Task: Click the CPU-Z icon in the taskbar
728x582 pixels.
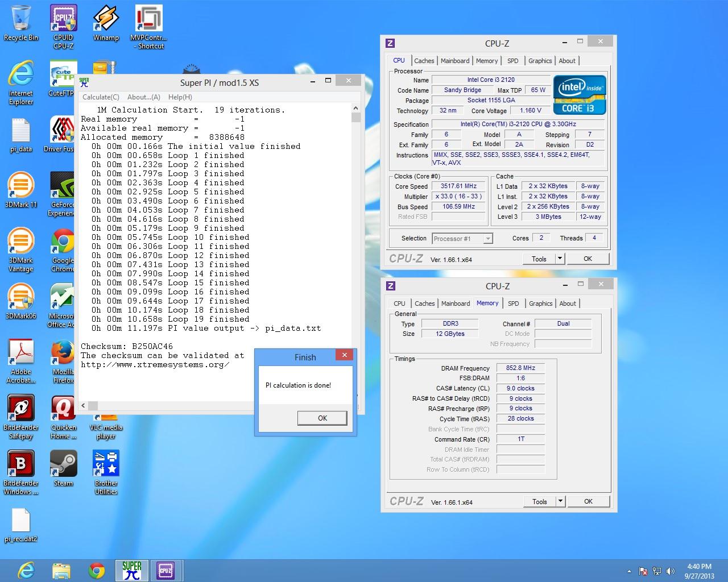Action: click(x=166, y=570)
